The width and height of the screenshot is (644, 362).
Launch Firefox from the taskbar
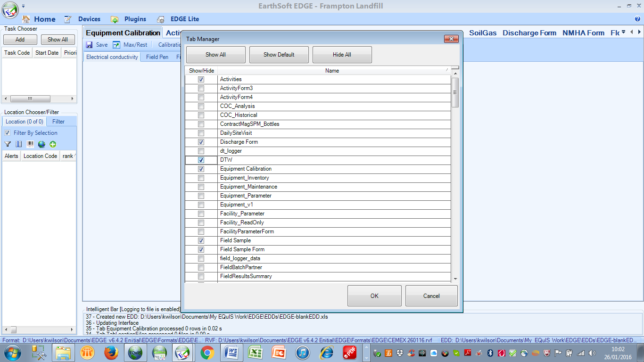[111, 353]
